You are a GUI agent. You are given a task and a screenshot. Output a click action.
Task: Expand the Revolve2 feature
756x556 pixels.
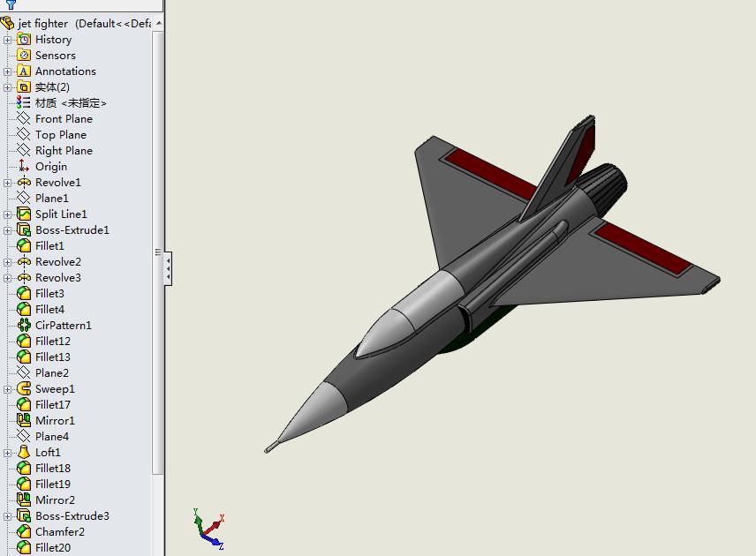point(7,263)
